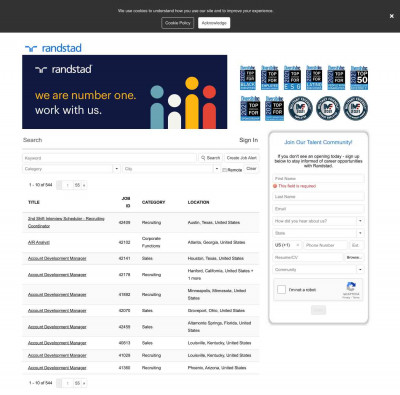Click the talent community submit button
Image resolution: width=400 pixels, height=395 pixels.
(318, 310)
